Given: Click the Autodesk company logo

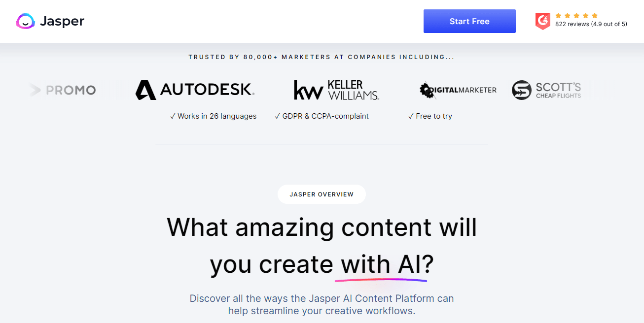Looking at the screenshot, I should pos(194,90).
